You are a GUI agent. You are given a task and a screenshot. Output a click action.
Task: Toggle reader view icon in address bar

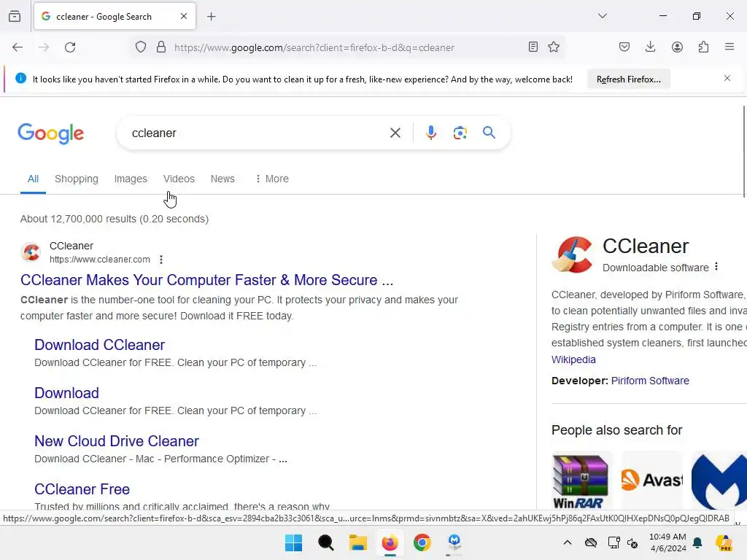tap(533, 47)
